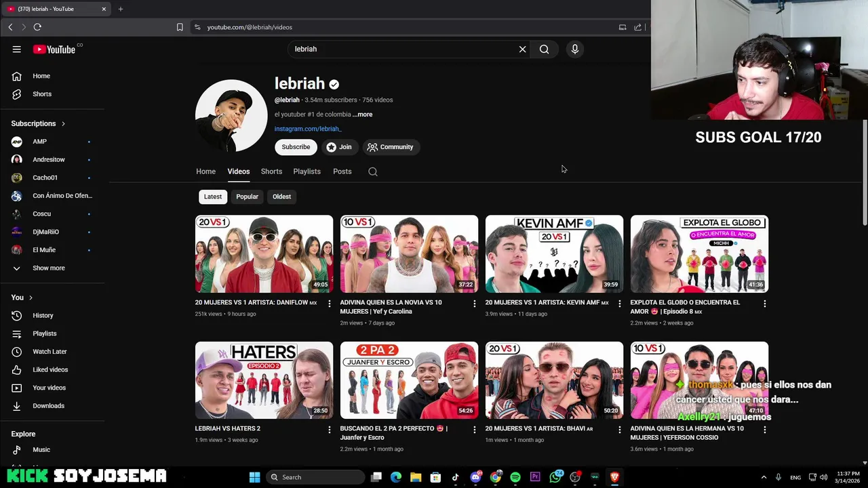Open options menu for KEVIN AMF video
868x488 pixels.
point(620,304)
